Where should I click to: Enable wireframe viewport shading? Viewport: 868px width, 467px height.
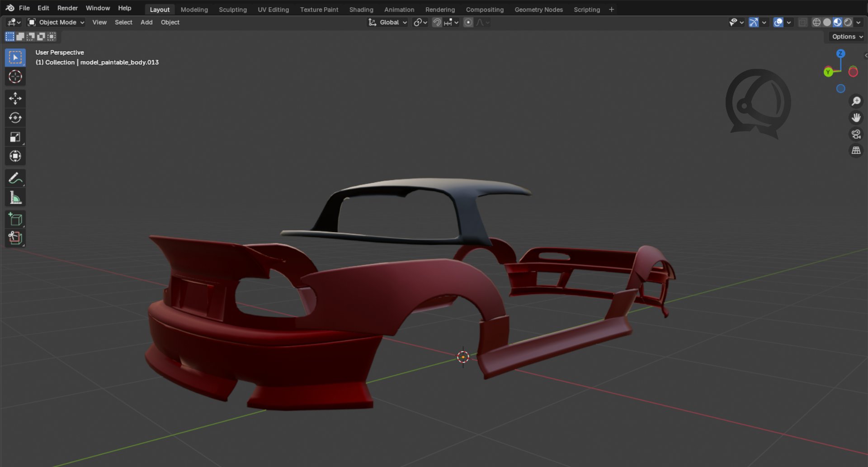816,22
